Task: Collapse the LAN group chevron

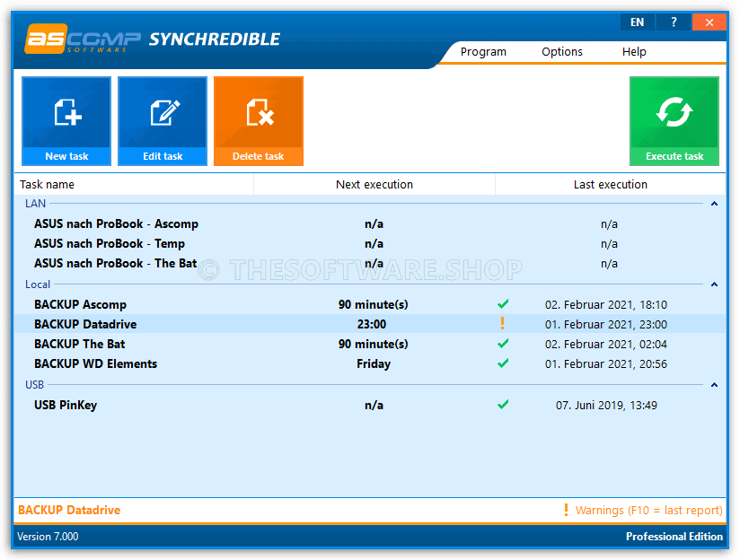Action: pyautogui.click(x=714, y=204)
